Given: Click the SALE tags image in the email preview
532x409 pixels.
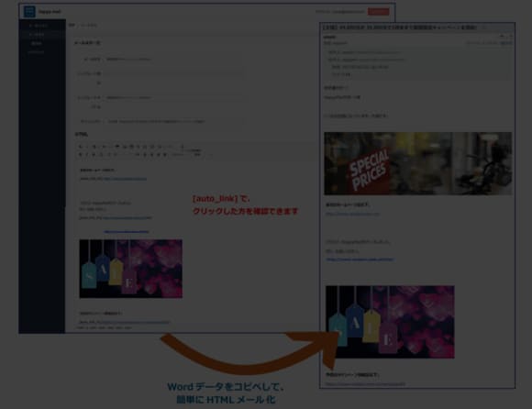Looking at the screenshot, I should point(390,322).
